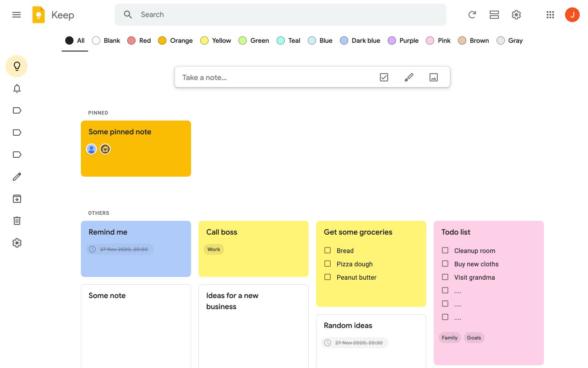The image size is (588, 368).
Task: Mark Pizza dough as done
Action: pos(328,264)
